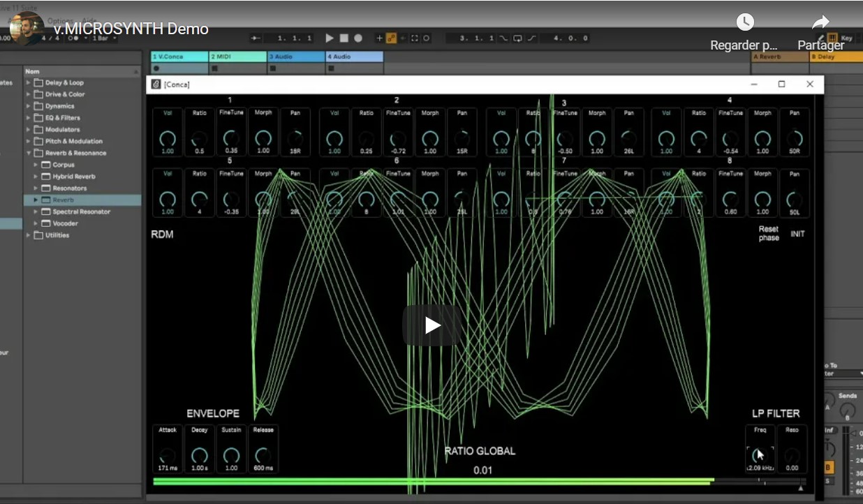Toggle the Key mapping mode button

tap(846, 38)
